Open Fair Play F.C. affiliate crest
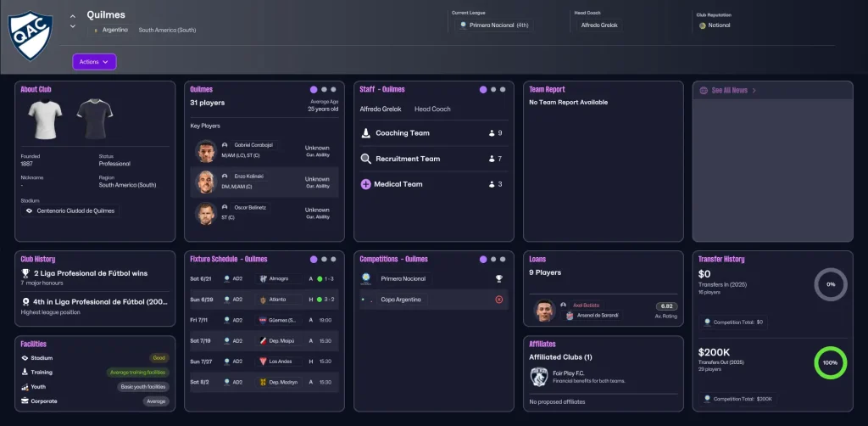Screen dimensions: 868x426 click(539, 377)
